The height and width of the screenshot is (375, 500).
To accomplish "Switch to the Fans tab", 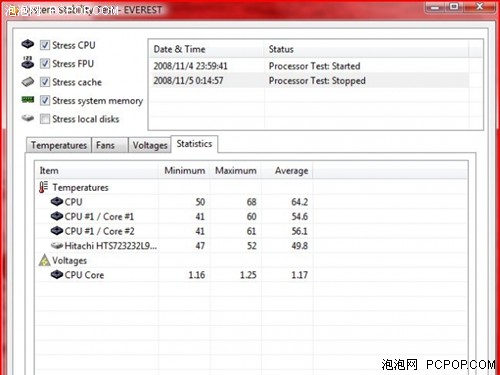I will click(x=110, y=145).
